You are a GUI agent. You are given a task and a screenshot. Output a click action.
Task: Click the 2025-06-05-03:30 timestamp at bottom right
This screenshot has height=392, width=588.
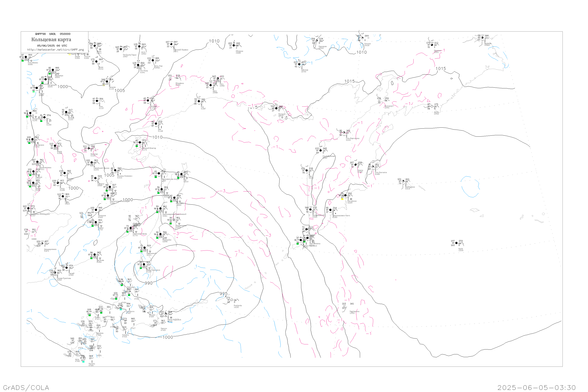click(x=536, y=387)
